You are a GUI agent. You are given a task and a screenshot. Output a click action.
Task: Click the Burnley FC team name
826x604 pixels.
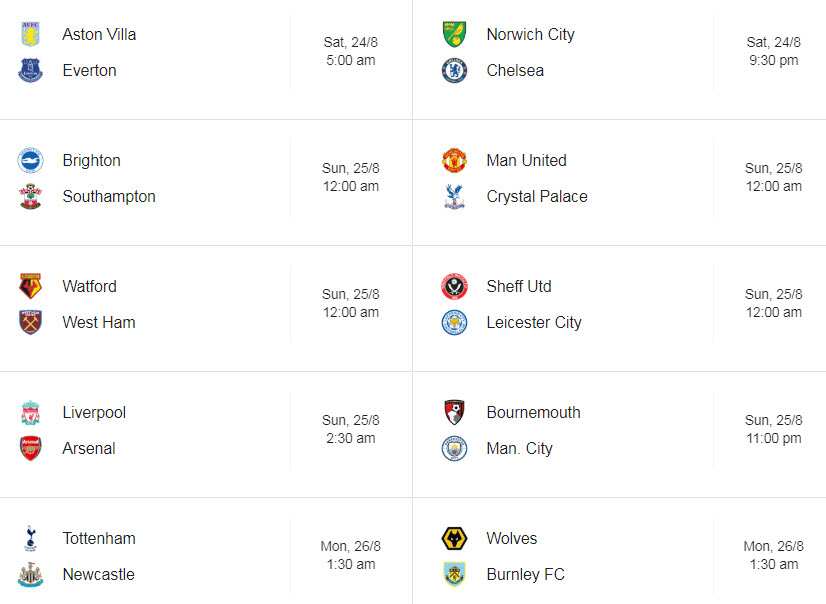click(x=524, y=574)
